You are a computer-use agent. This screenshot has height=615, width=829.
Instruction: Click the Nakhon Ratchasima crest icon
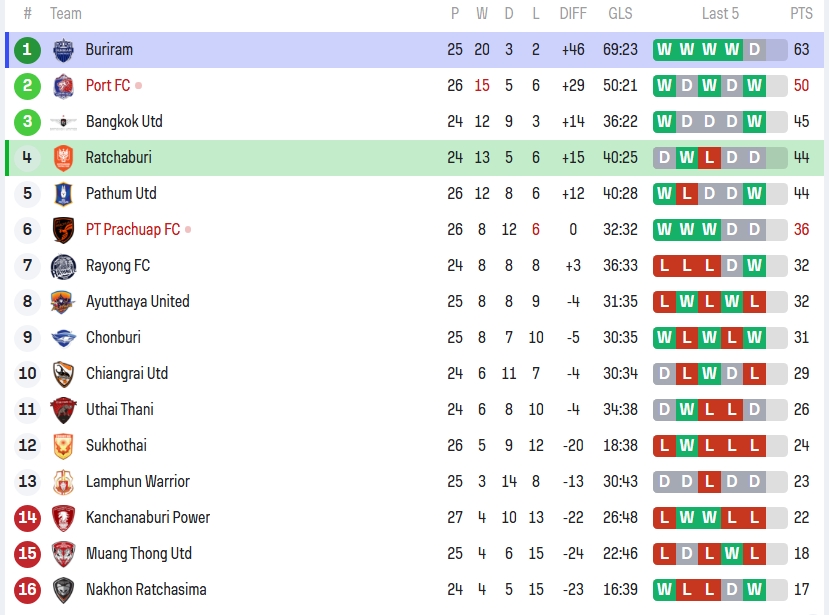[63, 590]
